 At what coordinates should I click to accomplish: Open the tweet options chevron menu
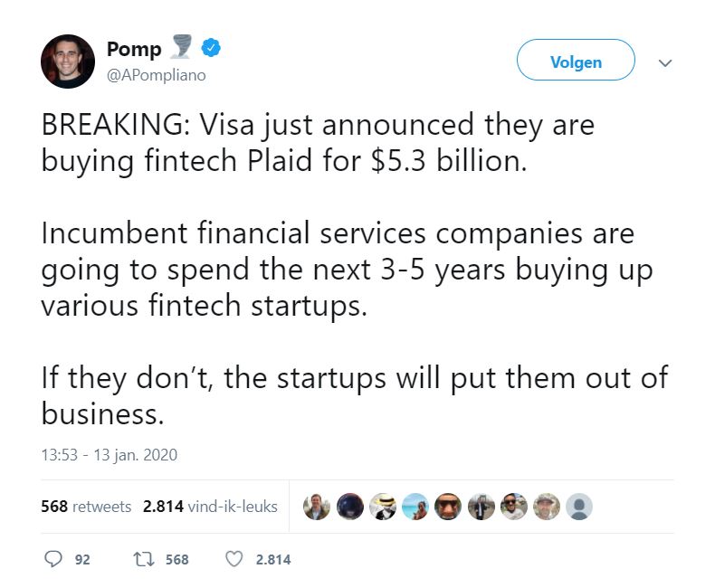665,63
